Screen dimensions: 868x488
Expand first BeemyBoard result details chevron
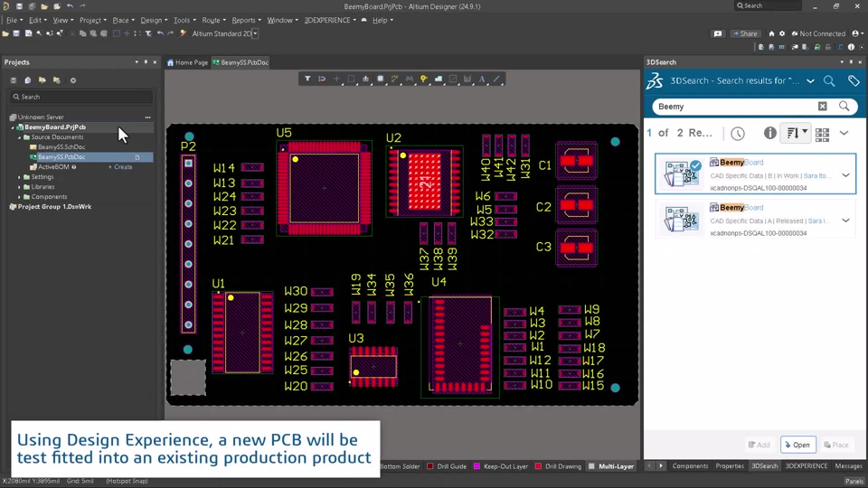[x=845, y=175]
